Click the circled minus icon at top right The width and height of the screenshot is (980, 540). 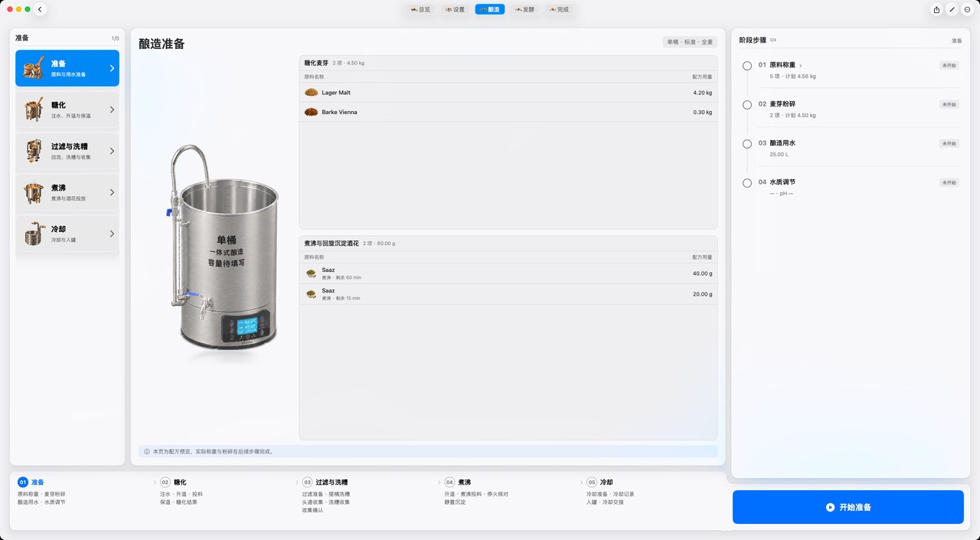tap(967, 10)
